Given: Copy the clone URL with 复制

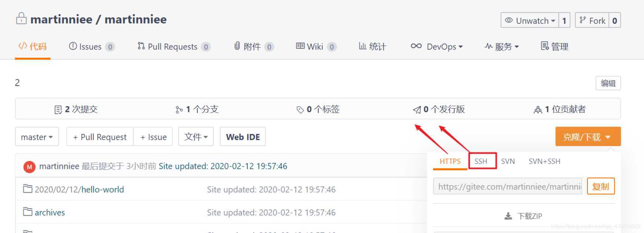Looking at the screenshot, I should [x=601, y=186].
